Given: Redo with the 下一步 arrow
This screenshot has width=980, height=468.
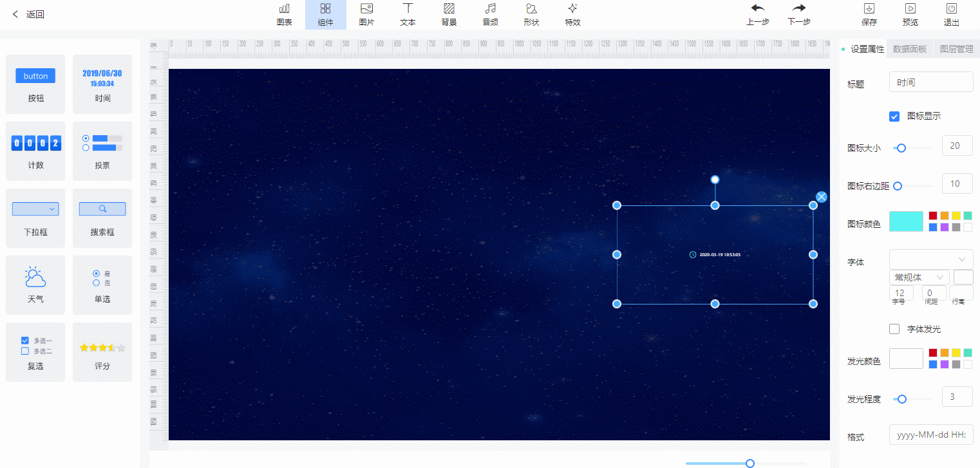Looking at the screenshot, I should pos(799,15).
